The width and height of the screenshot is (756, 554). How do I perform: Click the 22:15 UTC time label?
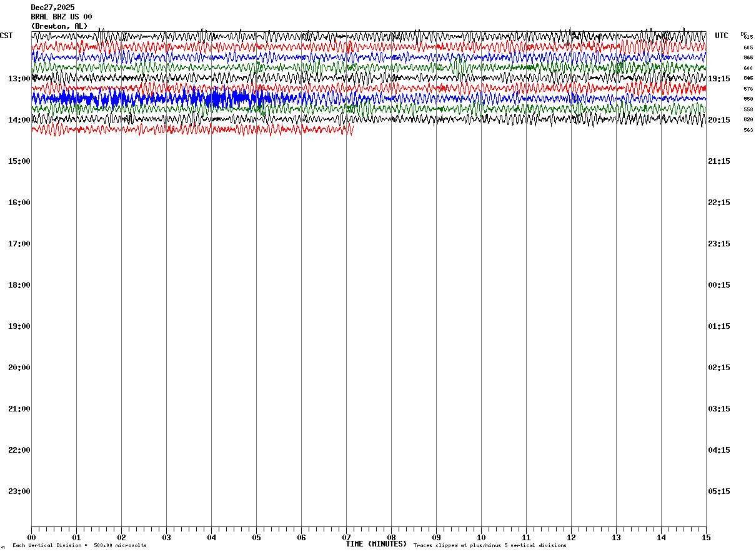click(719, 203)
